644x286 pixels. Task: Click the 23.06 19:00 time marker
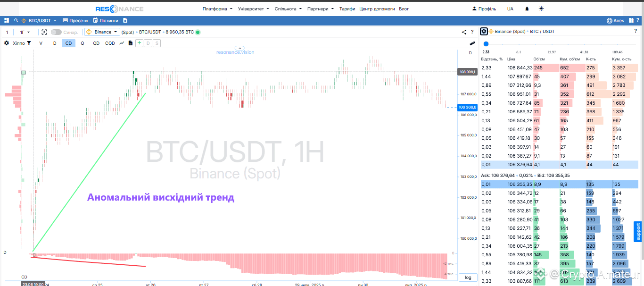pos(33,284)
